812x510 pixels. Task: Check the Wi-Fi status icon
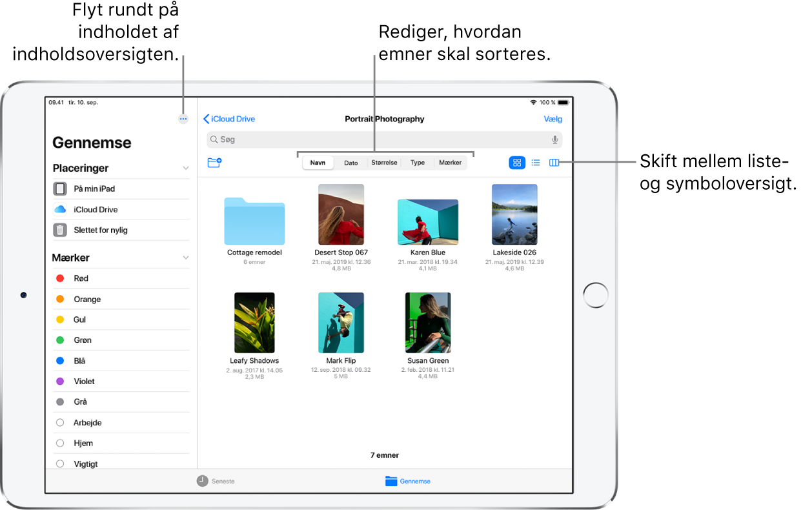[533, 103]
